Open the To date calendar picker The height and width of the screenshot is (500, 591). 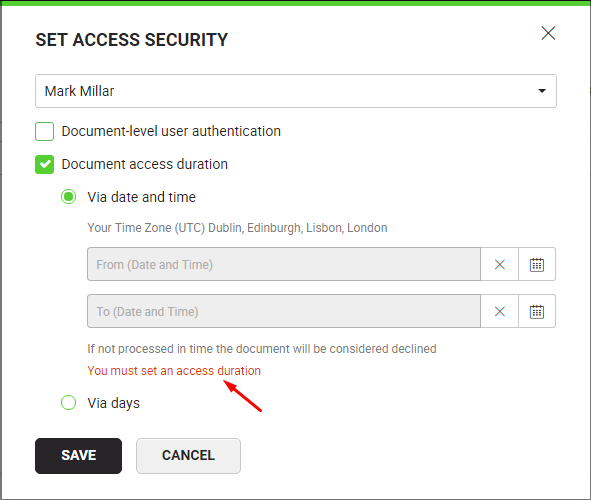(x=537, y=311)
